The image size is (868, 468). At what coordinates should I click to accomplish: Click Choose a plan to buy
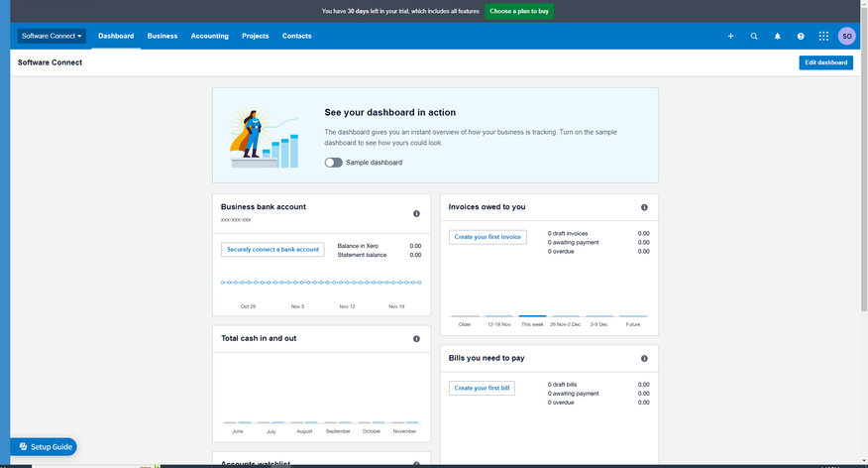pos(519,11)
